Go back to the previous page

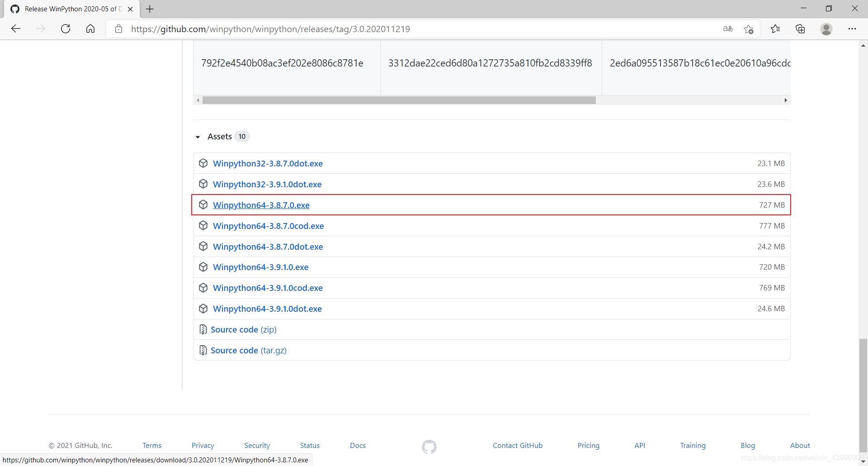pos(16,29)
